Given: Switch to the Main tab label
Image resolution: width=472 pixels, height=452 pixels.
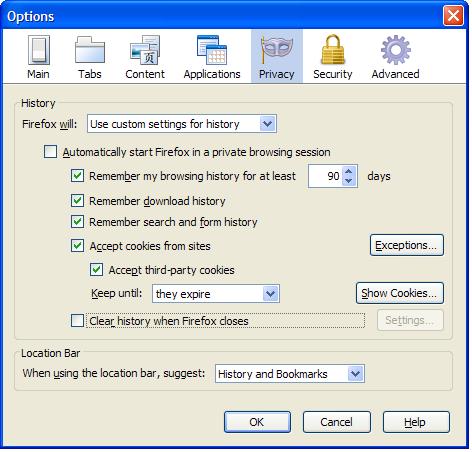Looking at the screenshot, I should click(x=38, y=74).
